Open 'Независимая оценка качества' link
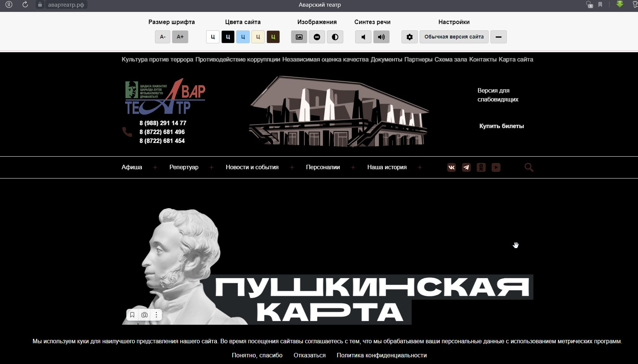Screen dimensions: 638x364 325,59
